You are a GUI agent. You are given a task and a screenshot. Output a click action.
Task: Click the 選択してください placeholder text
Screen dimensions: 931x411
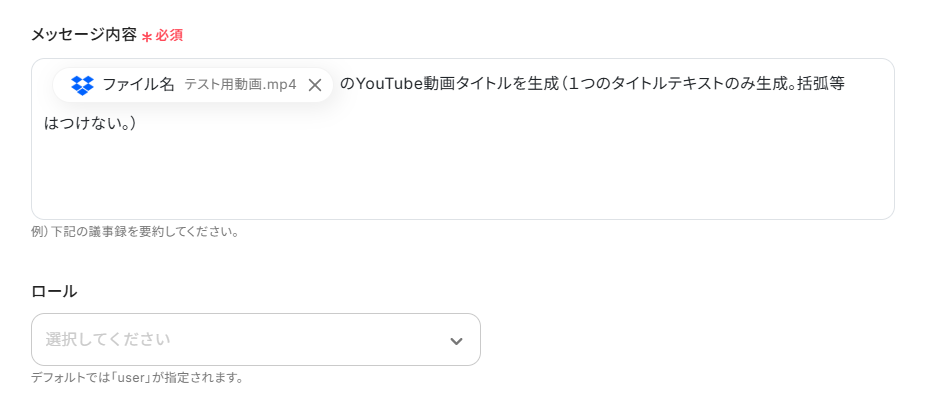pos(108,340)
